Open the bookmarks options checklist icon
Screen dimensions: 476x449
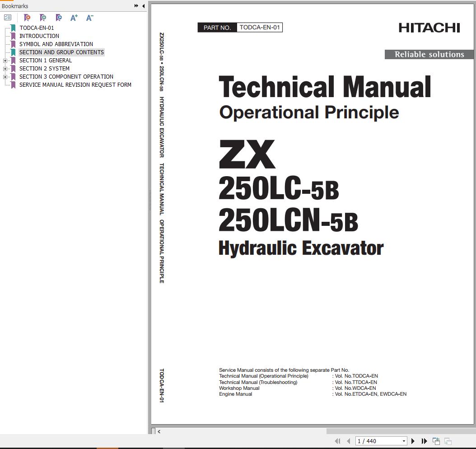tap(8, 18)
